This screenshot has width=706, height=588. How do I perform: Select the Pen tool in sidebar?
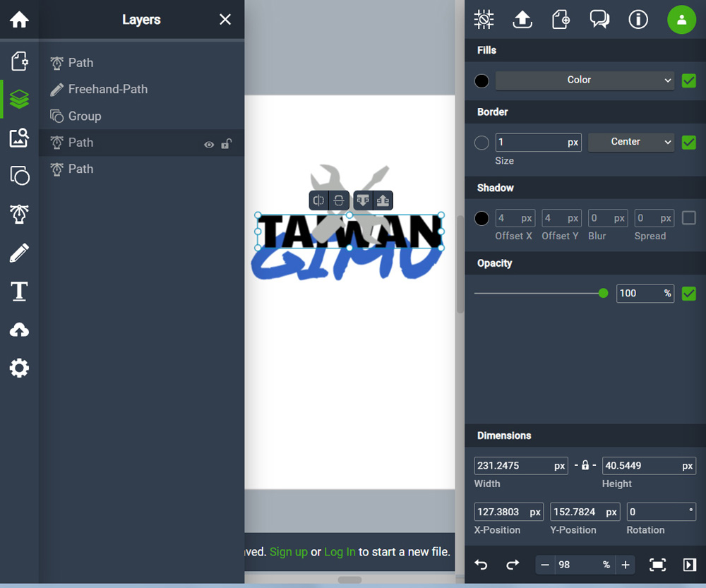point(19,214)
